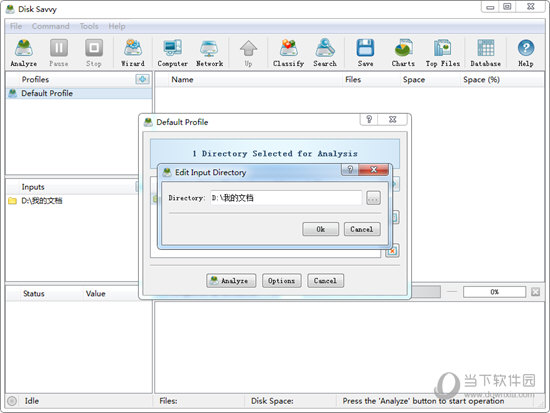The image size is (550, 413).
Task: Click the 'Disk Space:' status bar entry
Action: (x=272, y=401)
